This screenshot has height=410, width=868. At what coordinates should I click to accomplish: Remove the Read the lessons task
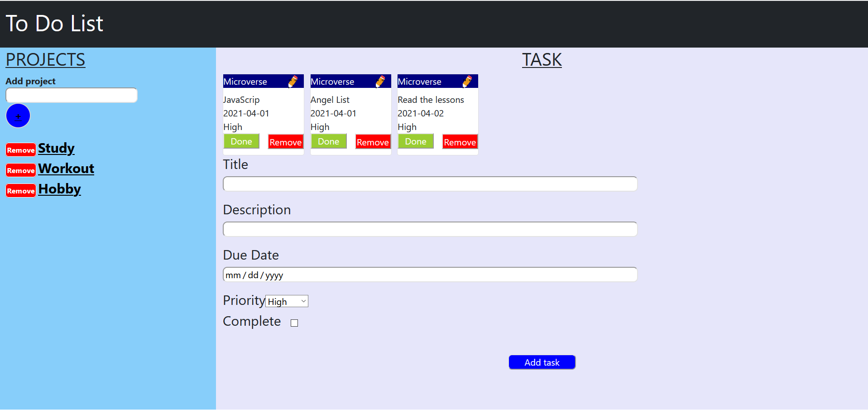click(x=460, y=142)
